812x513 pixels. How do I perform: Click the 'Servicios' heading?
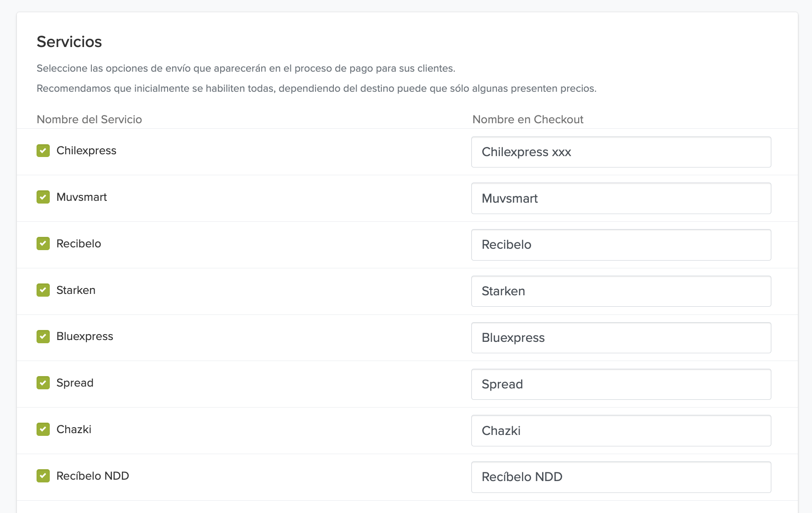click(69, 42)
